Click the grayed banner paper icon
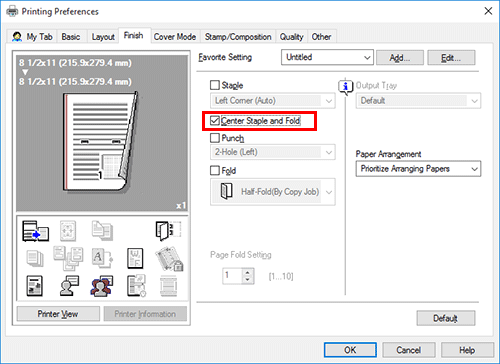The height and width of the screenshot is (364, 500). 168,286
